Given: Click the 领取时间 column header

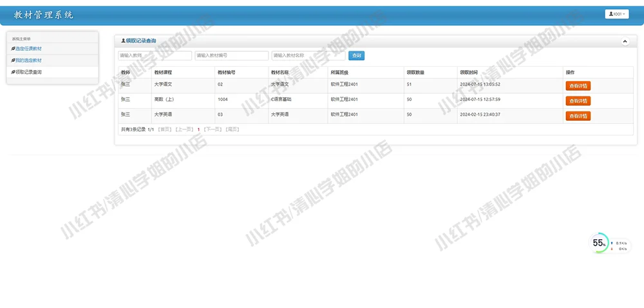Looking at the screenshot, I should 469,72.
